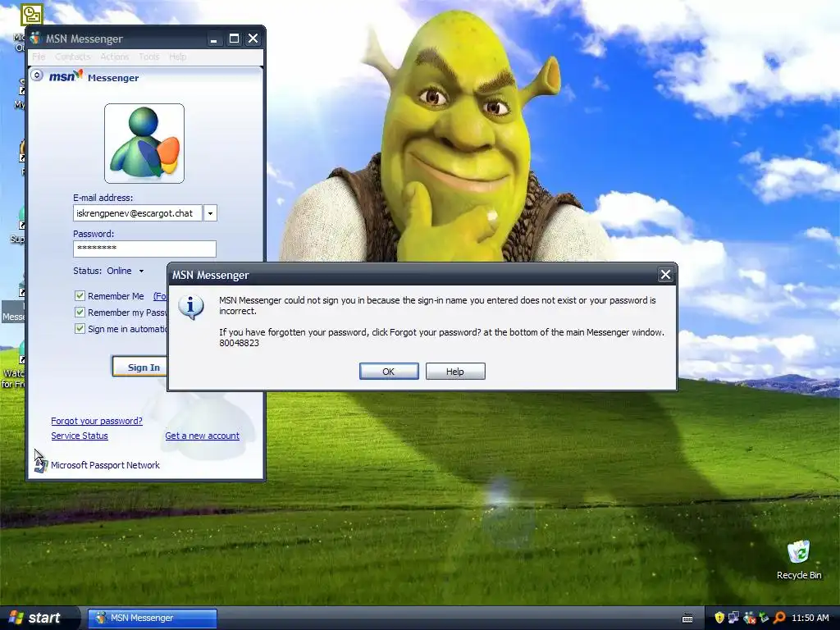840x630 pixels.
Task: Click the Sign In button
Action: pos(140,367)
